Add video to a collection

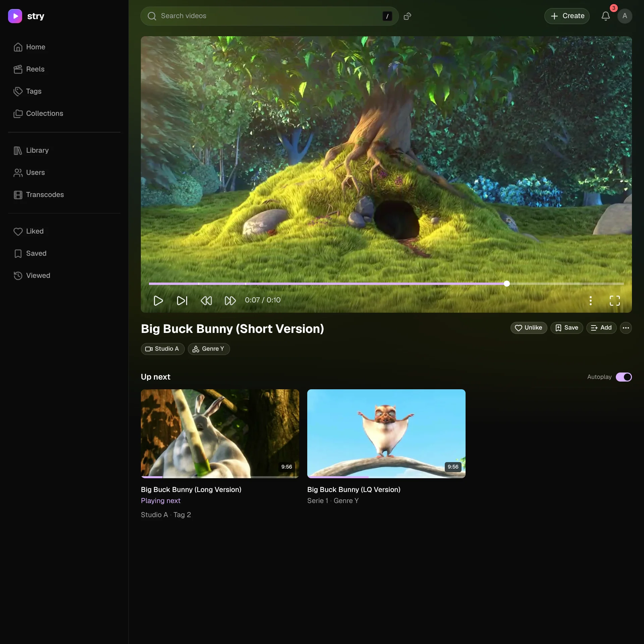pyautogui.click(x=601, y=328)
